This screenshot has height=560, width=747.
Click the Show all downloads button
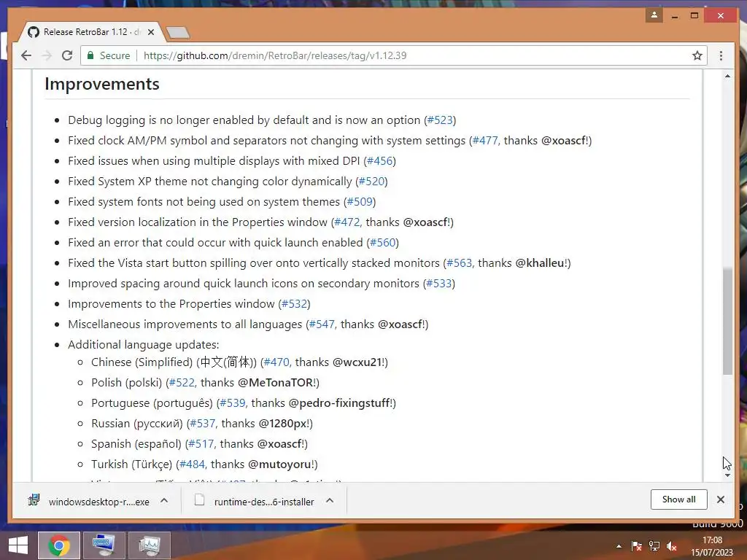pos(678,499)
